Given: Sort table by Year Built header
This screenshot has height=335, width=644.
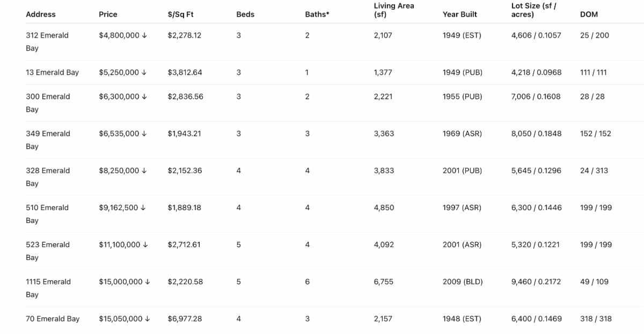Looking at the screenshot, I should [459, 14].
